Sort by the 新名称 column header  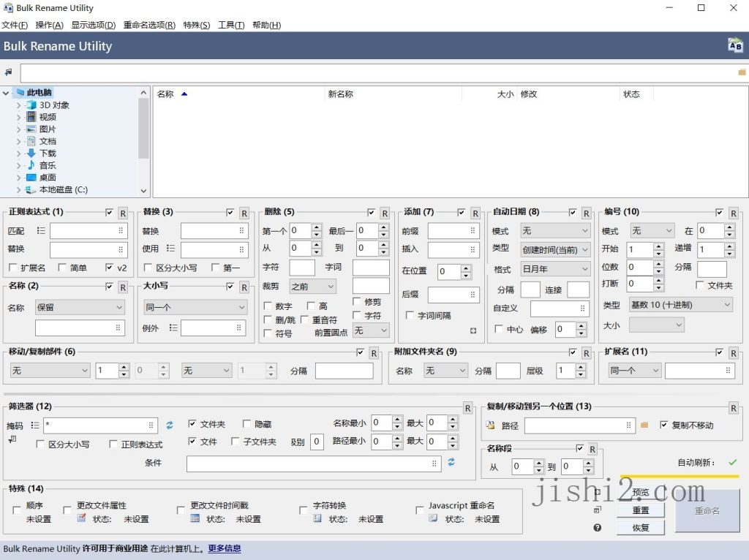393,94
